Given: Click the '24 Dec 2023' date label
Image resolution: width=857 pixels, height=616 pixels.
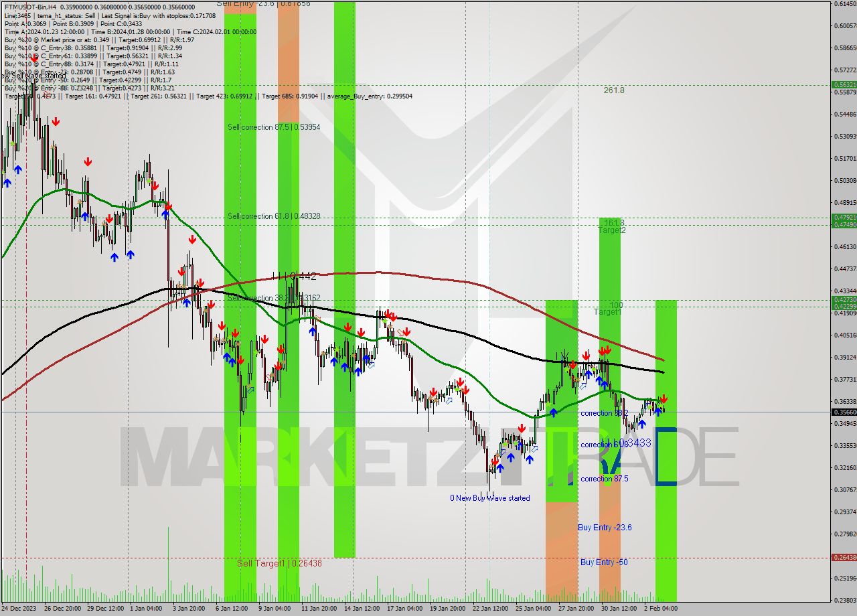Looking at the screenshot, I should click(x=19, y=609).
